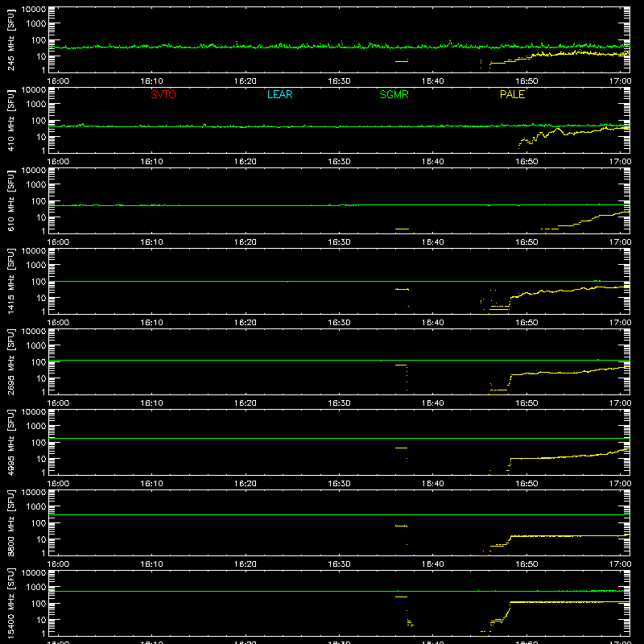644x644 pixels.
Task: Click 16:30 time tick under 245 MHz panel
Action: pyautogui.click(x=339, y=81)
